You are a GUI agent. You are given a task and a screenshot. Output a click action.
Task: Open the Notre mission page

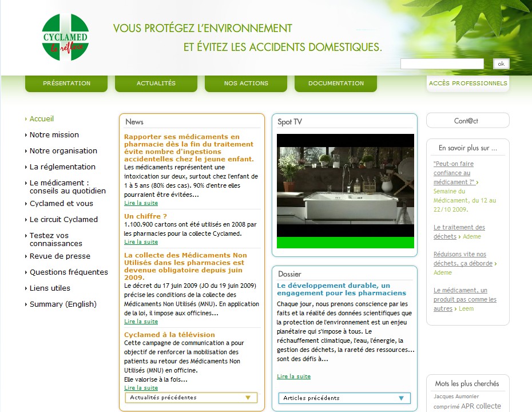[x=54, y=134]
